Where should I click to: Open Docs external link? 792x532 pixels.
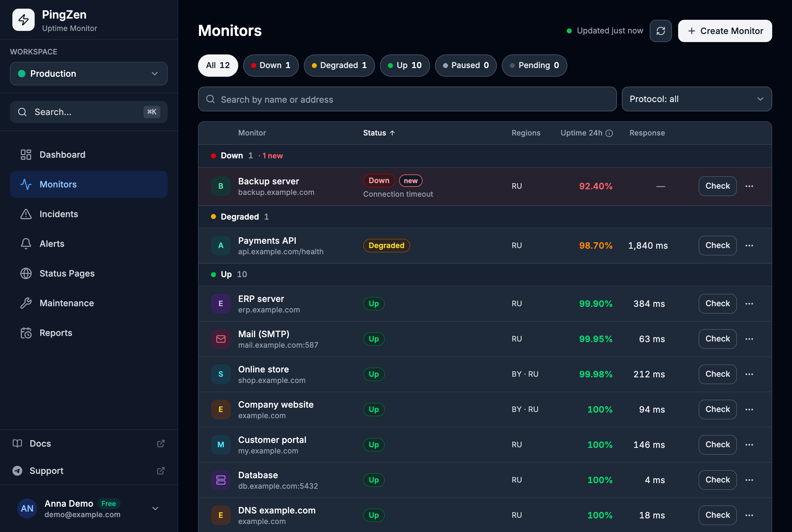tap(88, 444)
